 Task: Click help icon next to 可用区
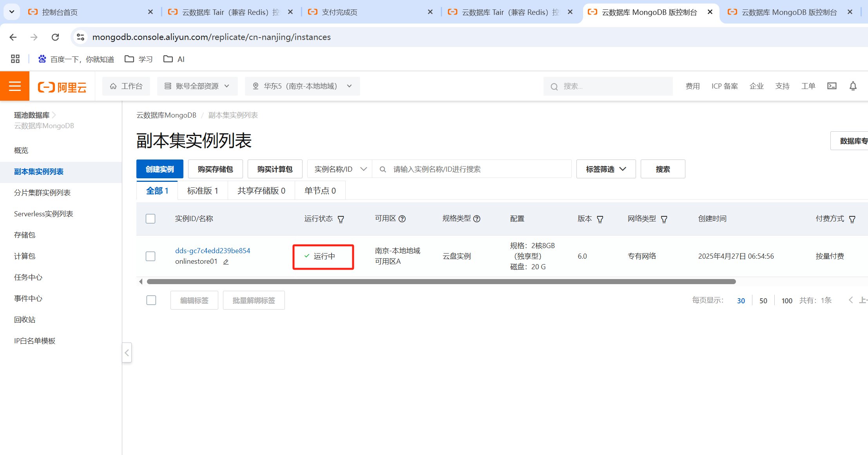pyautogui.click(x=402, y=219)
